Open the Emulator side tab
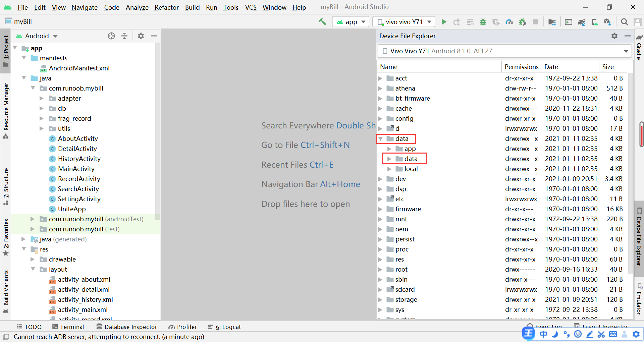 tap(639, 299)
